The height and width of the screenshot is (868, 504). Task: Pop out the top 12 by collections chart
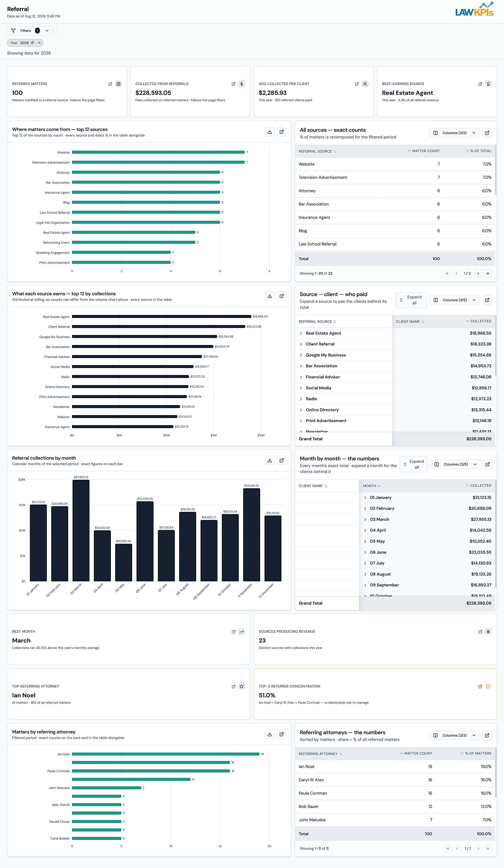(282, 296)
